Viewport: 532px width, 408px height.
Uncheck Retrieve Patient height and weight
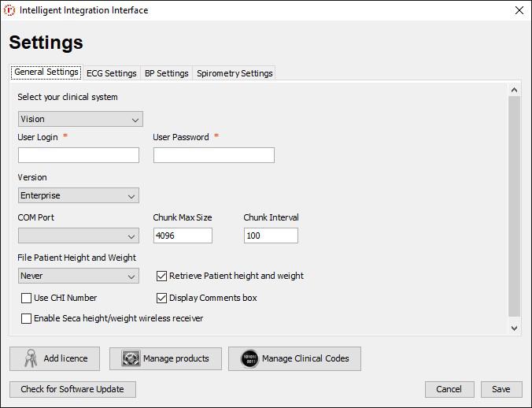162,276
